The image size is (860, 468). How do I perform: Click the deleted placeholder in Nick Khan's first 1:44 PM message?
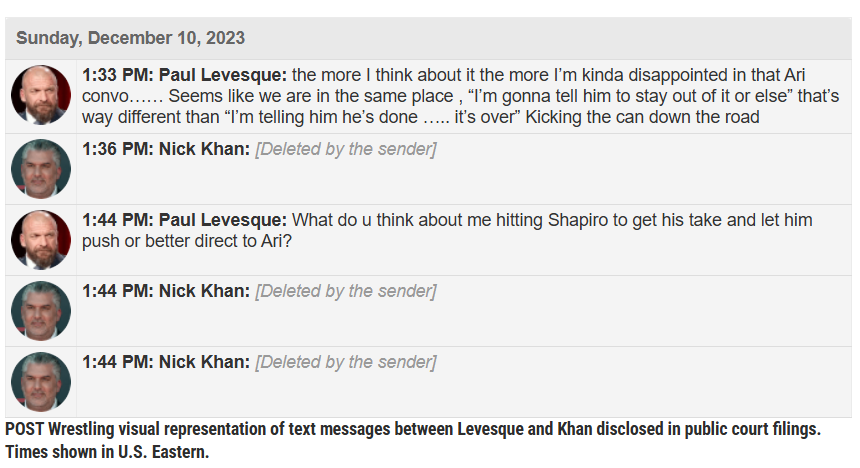pos(345,291)
